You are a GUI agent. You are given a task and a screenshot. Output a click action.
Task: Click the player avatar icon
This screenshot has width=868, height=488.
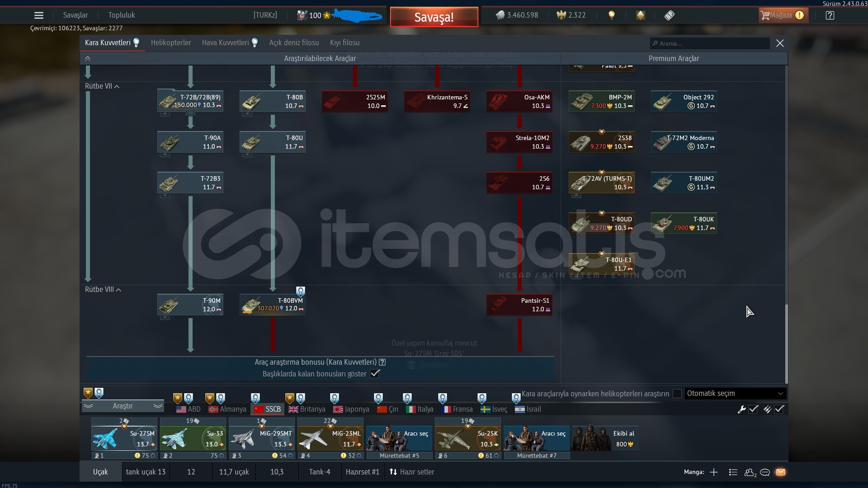pyautogui.click(x=302, y=15)
